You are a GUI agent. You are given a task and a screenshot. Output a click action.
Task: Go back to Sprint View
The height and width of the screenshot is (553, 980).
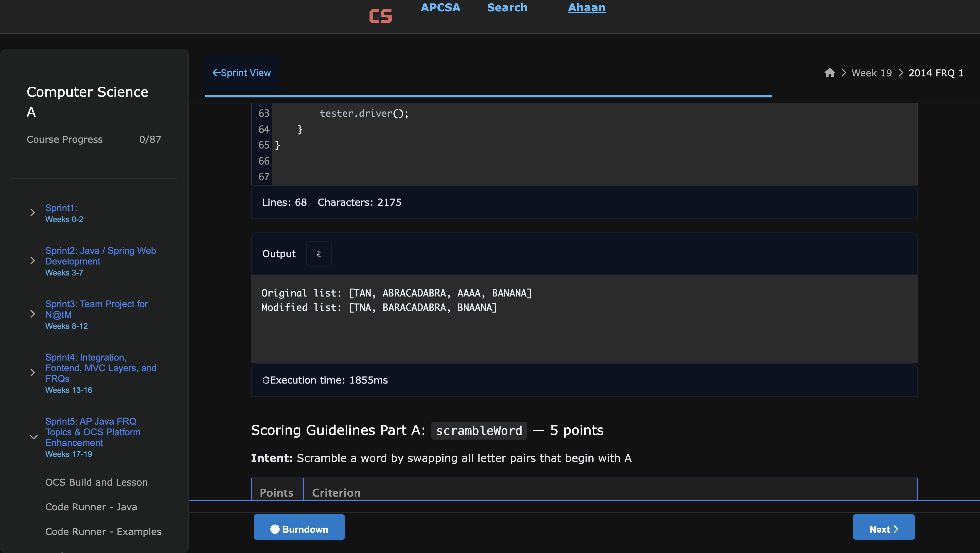coord(242,73)
